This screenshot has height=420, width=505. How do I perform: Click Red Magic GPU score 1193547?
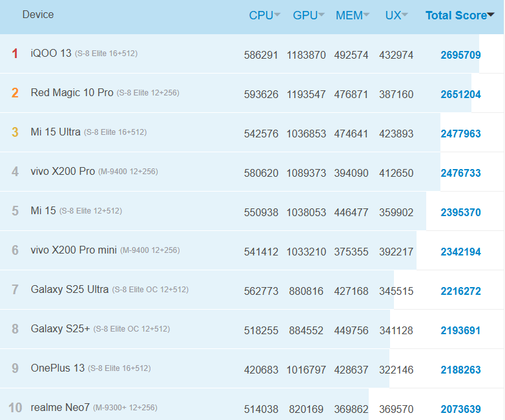tap(306, 94)
